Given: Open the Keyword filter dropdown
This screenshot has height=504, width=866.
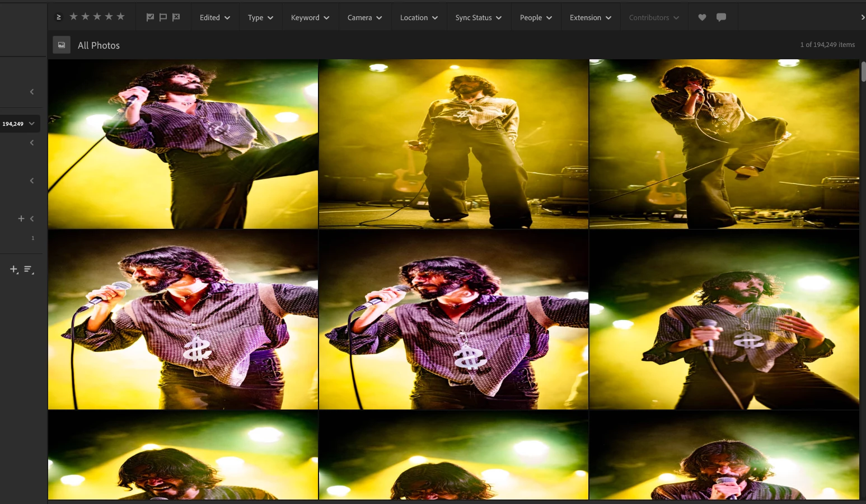Looking at the screenshot, I should 310,17.
